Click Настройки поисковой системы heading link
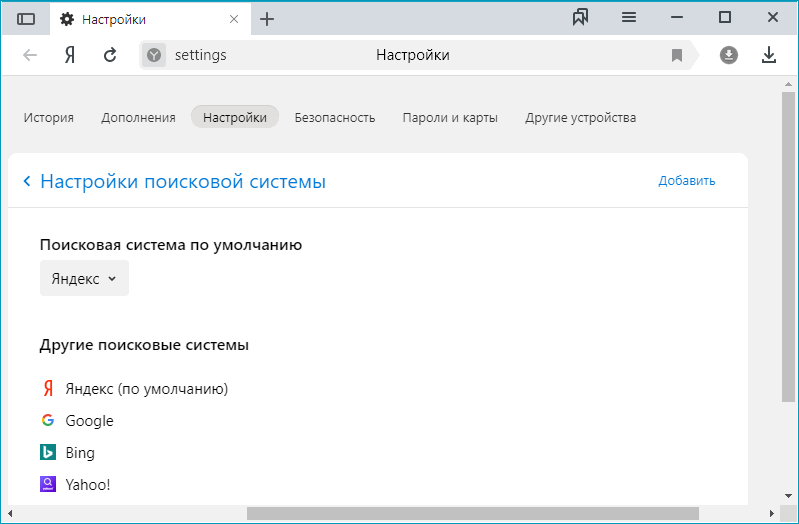The height and width of the screenshot is (524, 799). [x=183, y=181]
